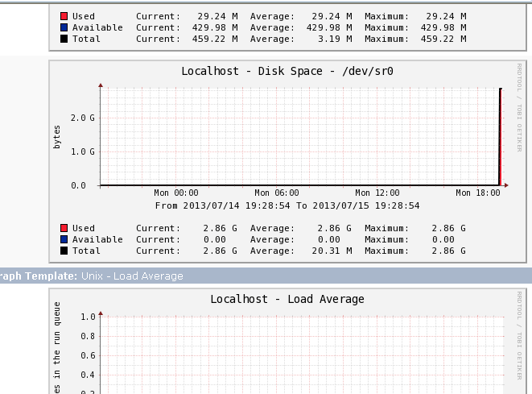Click the Used Current value 29.24 M
This screenshot has height=394, width=532.
coord(218,16)
